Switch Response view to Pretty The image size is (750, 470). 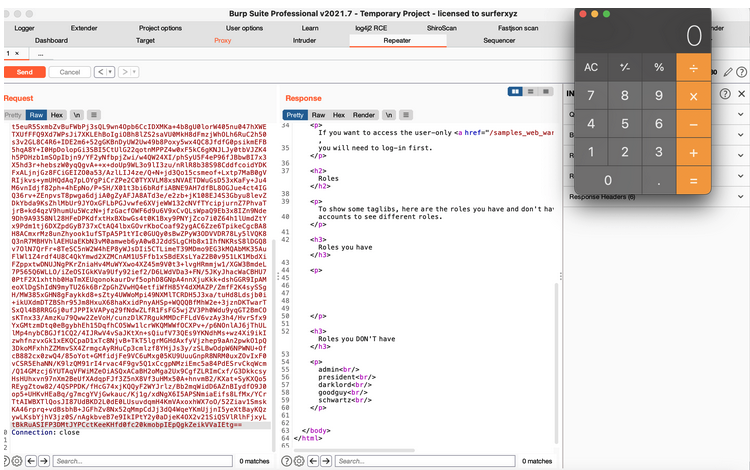(x=295, y=115)
